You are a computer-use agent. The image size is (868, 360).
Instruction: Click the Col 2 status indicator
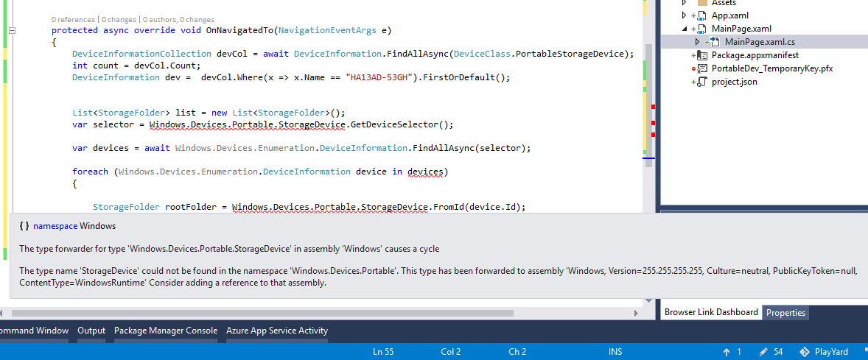tap(451, 352)
